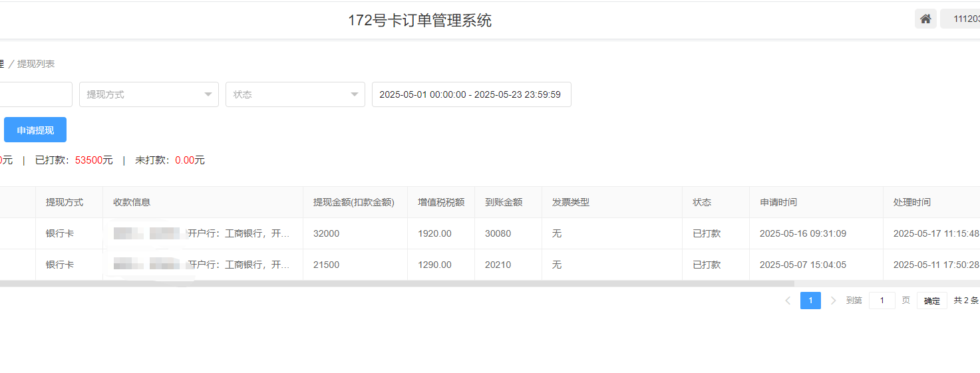The image size is (980, 373).
Task: Click the 已打款 53500元 summary
Action: (x=74, y=160)
